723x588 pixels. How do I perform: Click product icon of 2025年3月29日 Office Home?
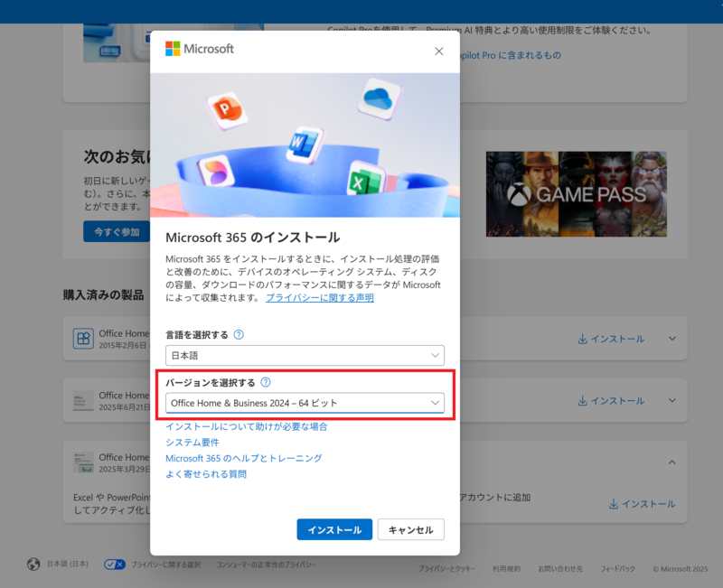click(x=83, y=462)
